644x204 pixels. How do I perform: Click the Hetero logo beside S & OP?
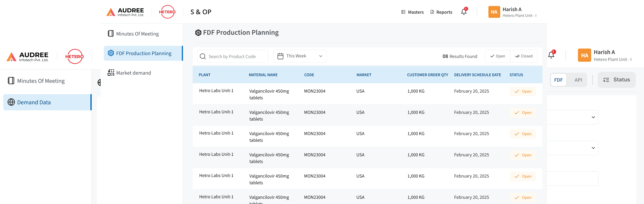tap(167, 12)
